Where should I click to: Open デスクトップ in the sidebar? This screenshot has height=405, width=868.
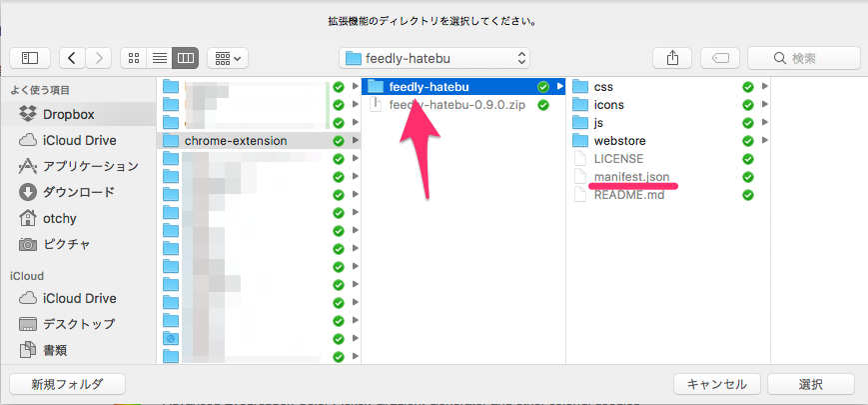click(78, 324)
